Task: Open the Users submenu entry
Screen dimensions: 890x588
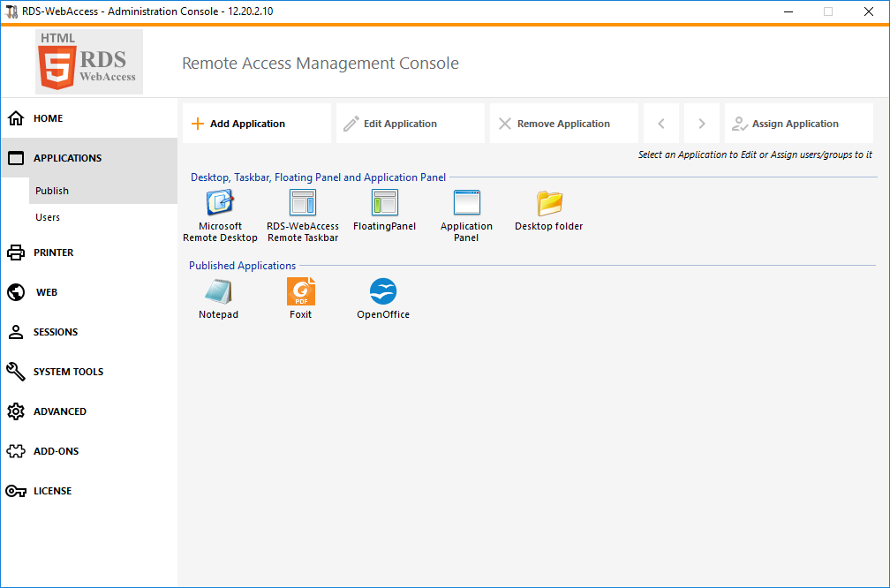Action: 48,217
